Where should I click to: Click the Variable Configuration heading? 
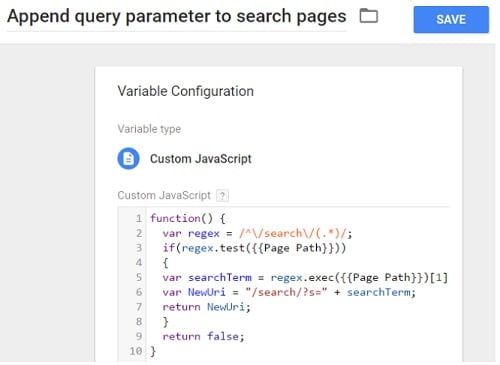186,91
